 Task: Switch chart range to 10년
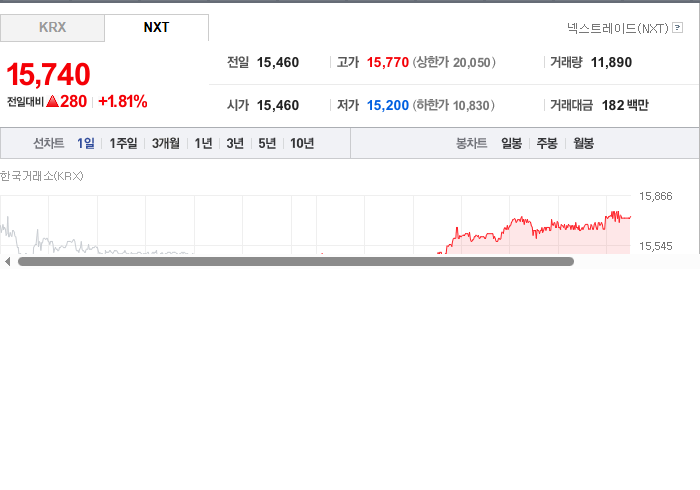point(302,143)
